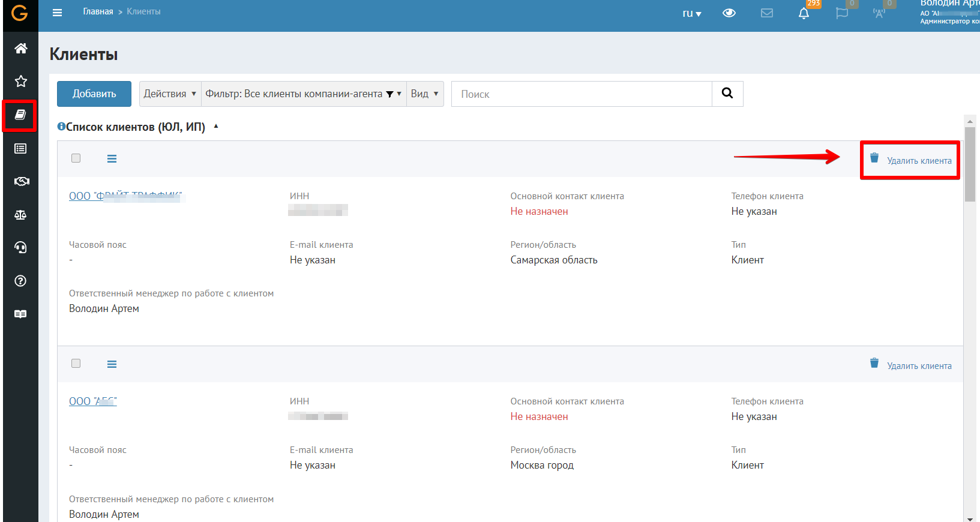The image size is (980, 522).
Task: Click Не назначен contact for first client
Action: [x=539, y=211]
